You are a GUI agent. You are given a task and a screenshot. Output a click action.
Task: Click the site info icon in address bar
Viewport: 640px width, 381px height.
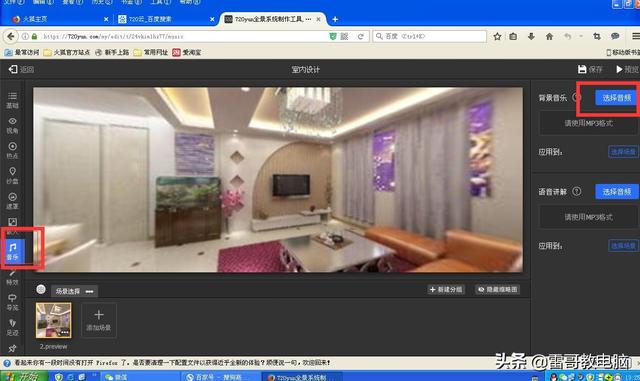pyautogui.click(x=25, y=36)
